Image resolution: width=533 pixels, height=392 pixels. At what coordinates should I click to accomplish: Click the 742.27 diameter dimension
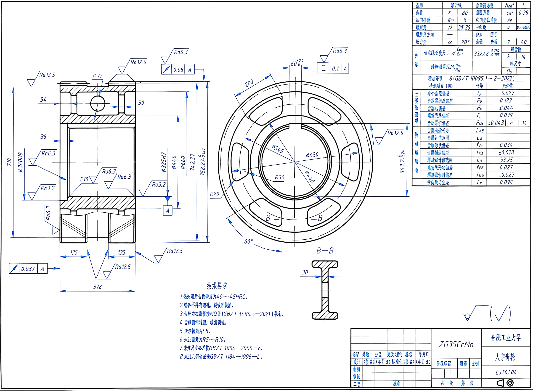point(193,162)
